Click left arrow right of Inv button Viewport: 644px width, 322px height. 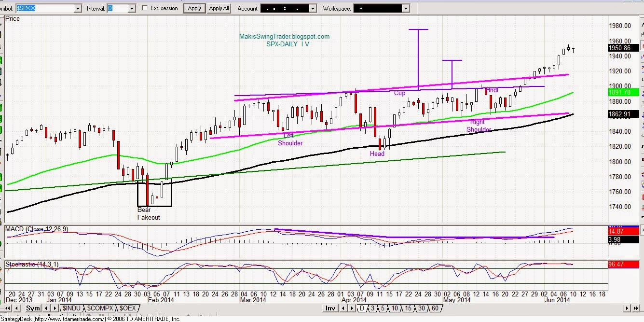[x=343, y=308]
